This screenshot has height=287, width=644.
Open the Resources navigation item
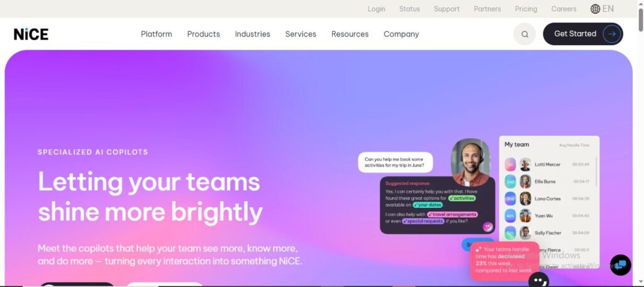(350, 34)
